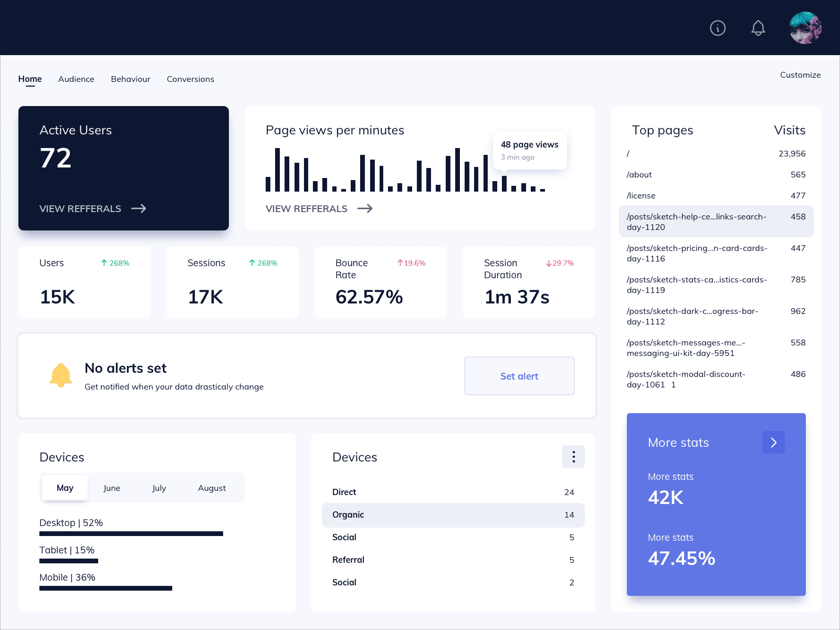This screenshot has width=840, height=630.
Task: Open the profile avatar picture
Action: (805, 27)
